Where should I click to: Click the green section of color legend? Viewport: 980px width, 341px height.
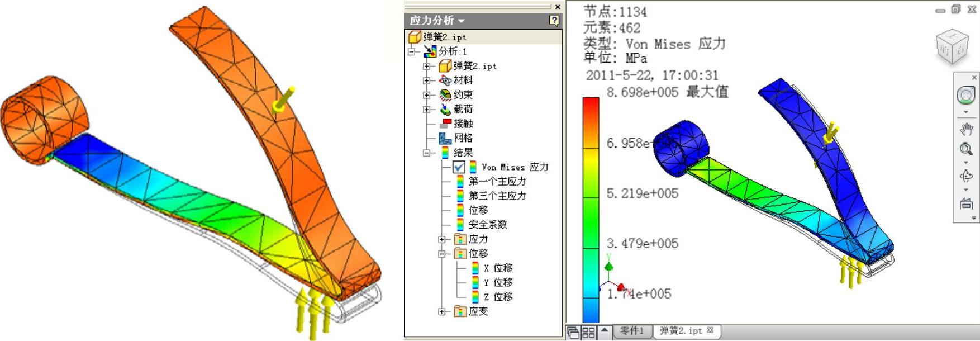tap(591, 221)
